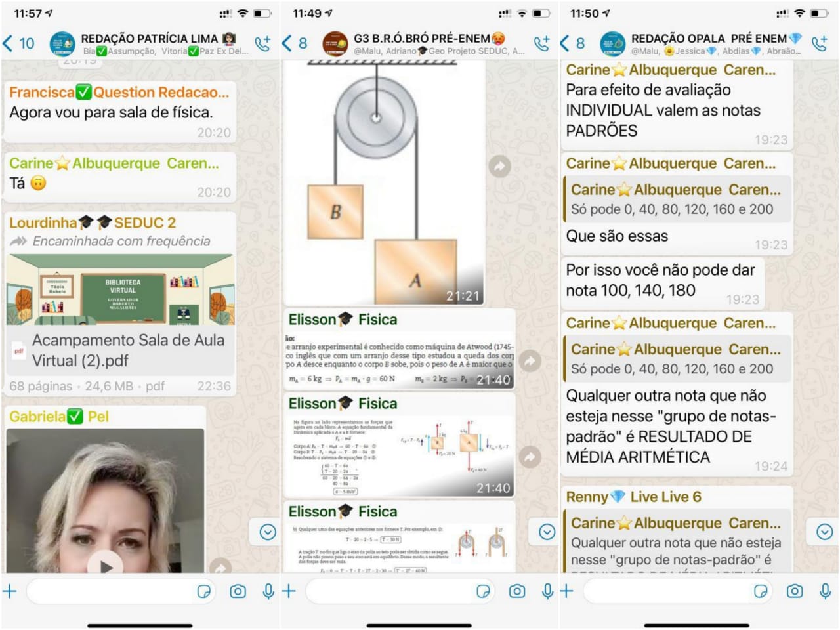Screen dimensions: 840x630
Task: Select Carine's 'Tá' emoji message at 20:20
Action: coord(120,177)
